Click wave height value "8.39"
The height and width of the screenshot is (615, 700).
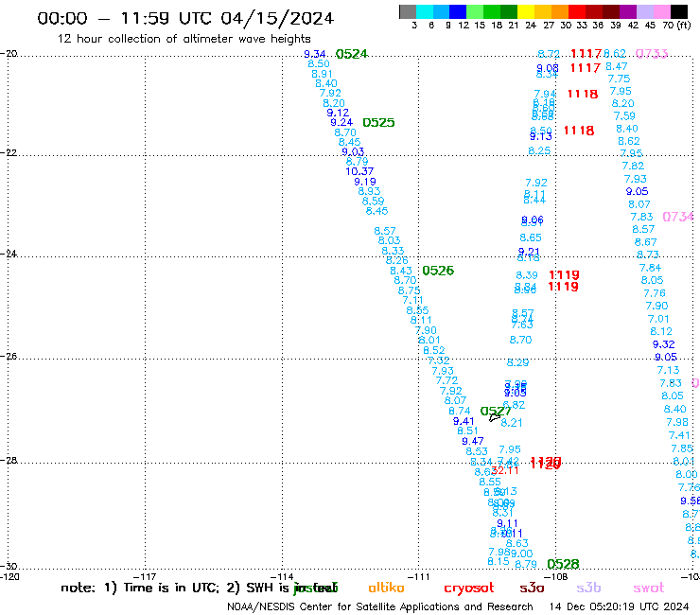(527, 275)
